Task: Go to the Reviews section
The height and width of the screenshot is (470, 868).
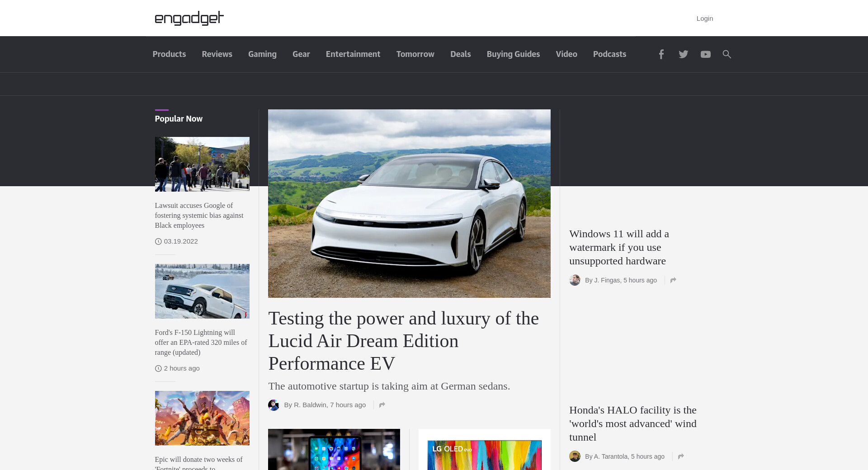Action: click(217, 54)
